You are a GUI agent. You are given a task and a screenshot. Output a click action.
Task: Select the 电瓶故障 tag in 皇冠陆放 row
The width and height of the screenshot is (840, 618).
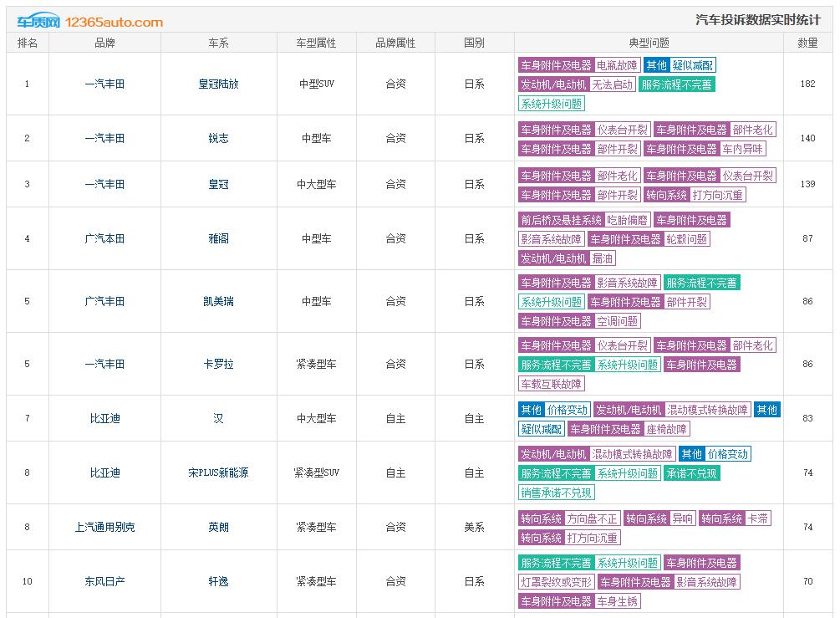tap(617, 65)
